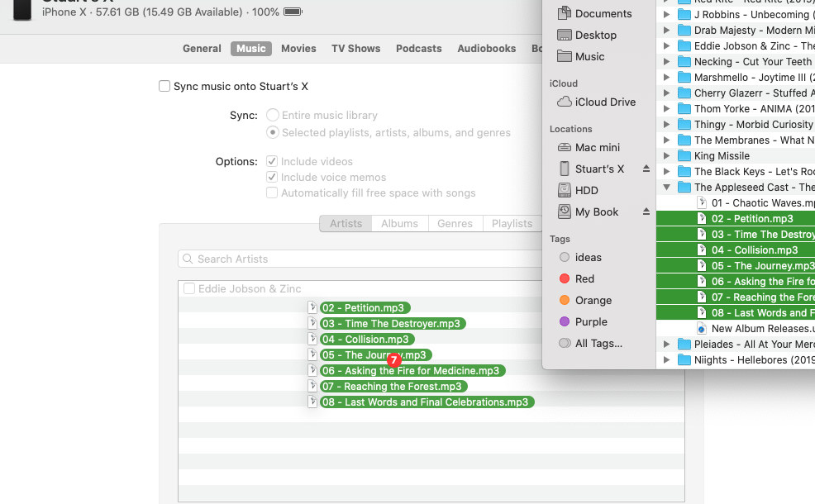815x504 pixels.
Task: Click Necking - Cut Your Teeth folder icon
Action: click(684, 62)
